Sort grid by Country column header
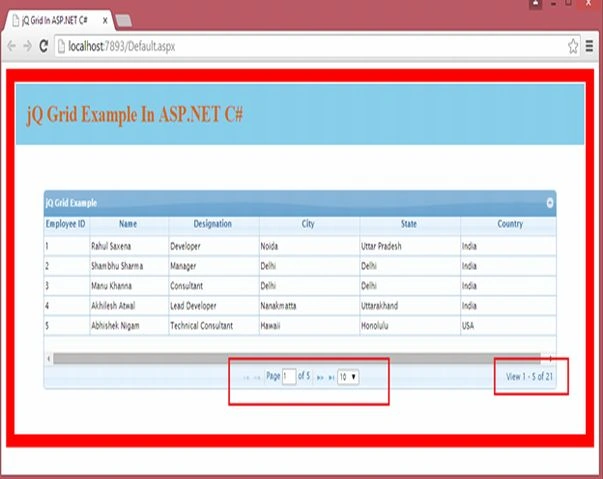This screenshot has width=603, height=479. (x=508, y=224)
